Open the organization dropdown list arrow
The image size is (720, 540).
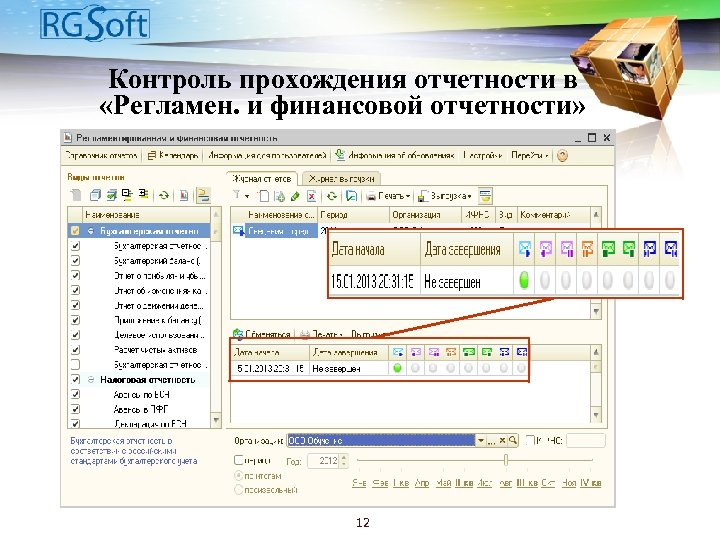point(480,440)
